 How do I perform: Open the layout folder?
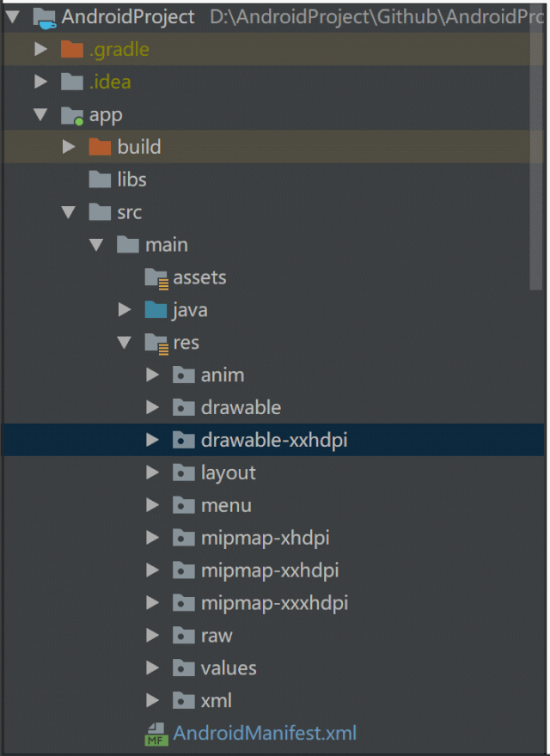click(230, 472)
